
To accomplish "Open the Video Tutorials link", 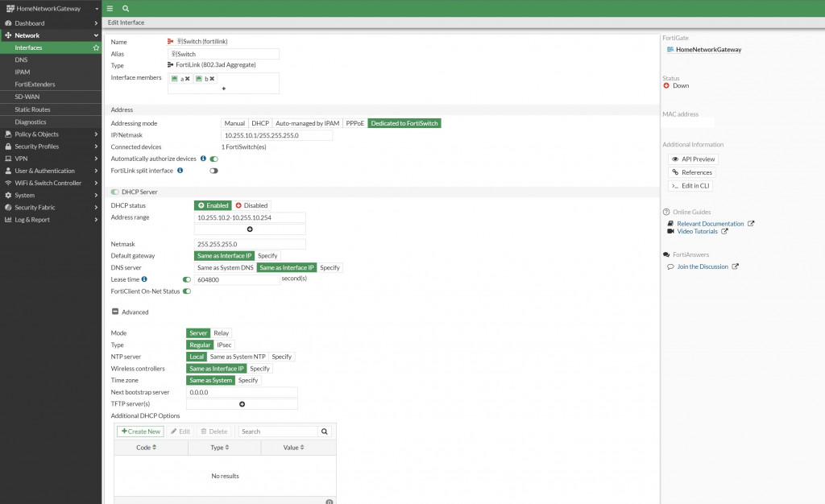I will point(697,231).
